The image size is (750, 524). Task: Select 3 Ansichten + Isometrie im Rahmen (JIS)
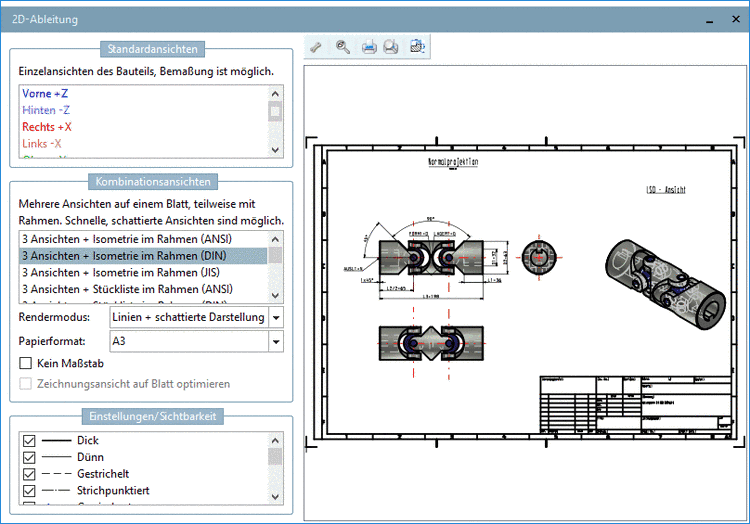pyautogui.click(x=143, y=273)
